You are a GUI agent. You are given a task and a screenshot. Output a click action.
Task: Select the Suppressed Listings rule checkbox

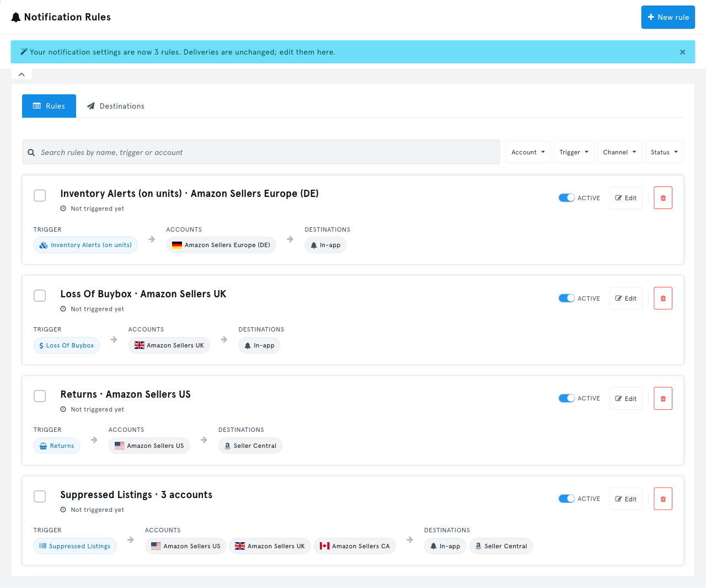40,497
